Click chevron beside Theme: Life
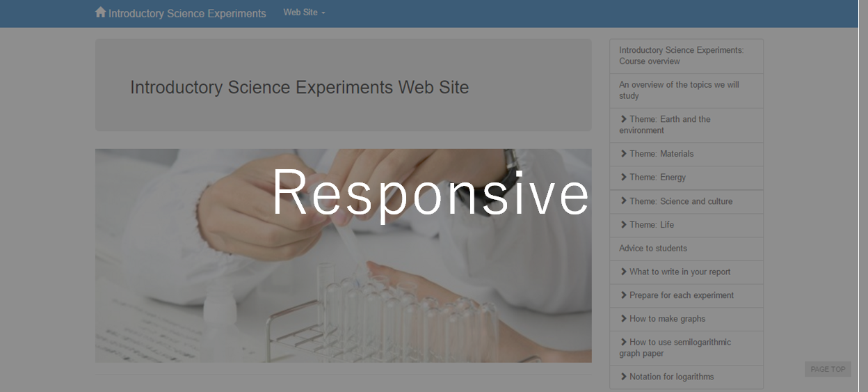 pos(624,225)
